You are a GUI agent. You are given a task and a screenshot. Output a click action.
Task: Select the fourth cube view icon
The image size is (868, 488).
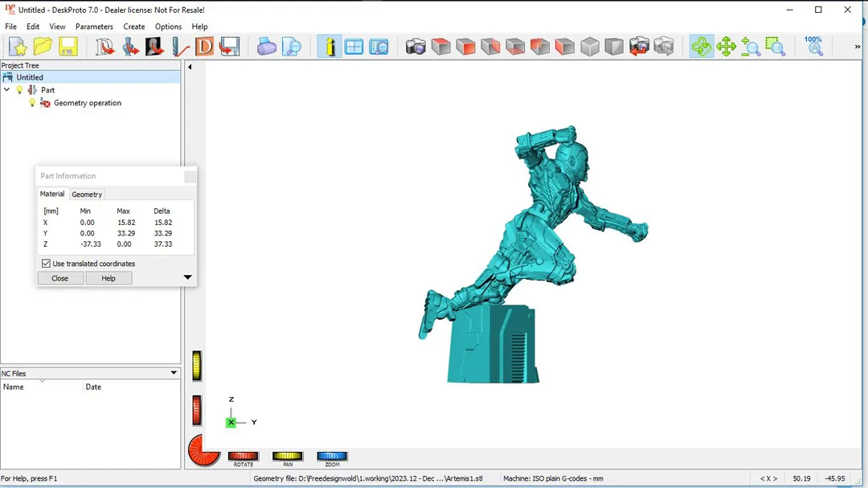pos(515,47)
